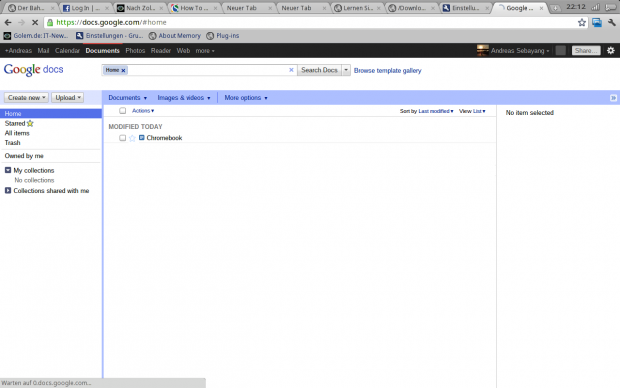620x388 pixels.
Task: Click the notification square beside Share
Action: pos(560,51)
